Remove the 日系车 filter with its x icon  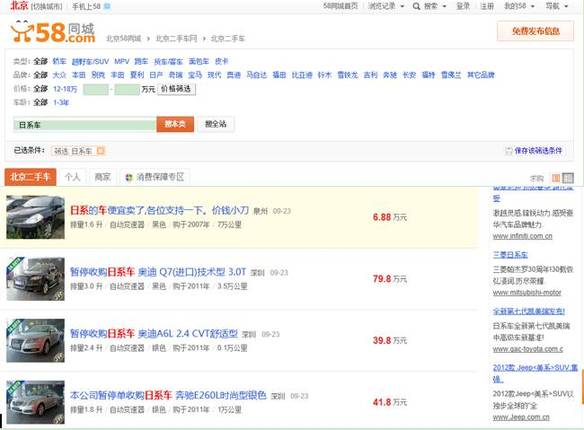pos(101,151)
